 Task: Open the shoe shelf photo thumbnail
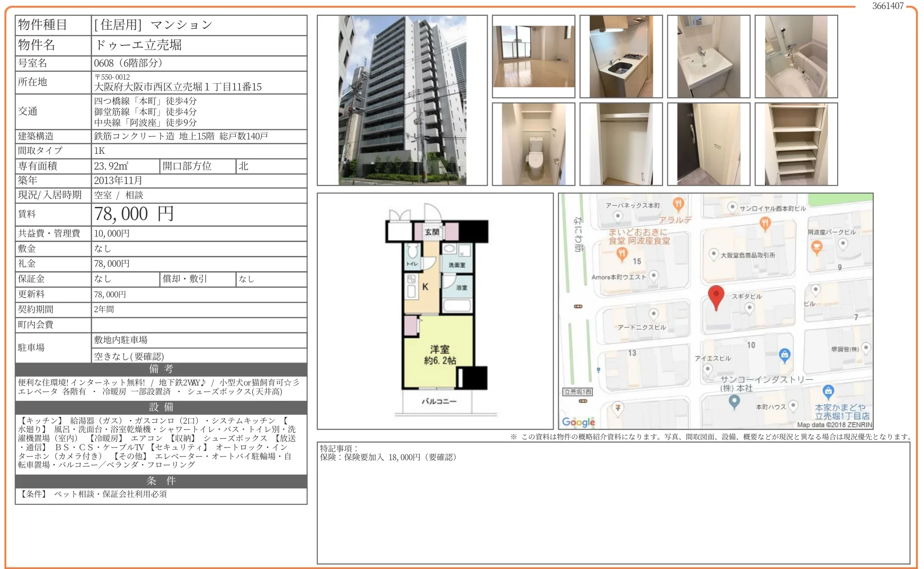[x=796, y=144]
